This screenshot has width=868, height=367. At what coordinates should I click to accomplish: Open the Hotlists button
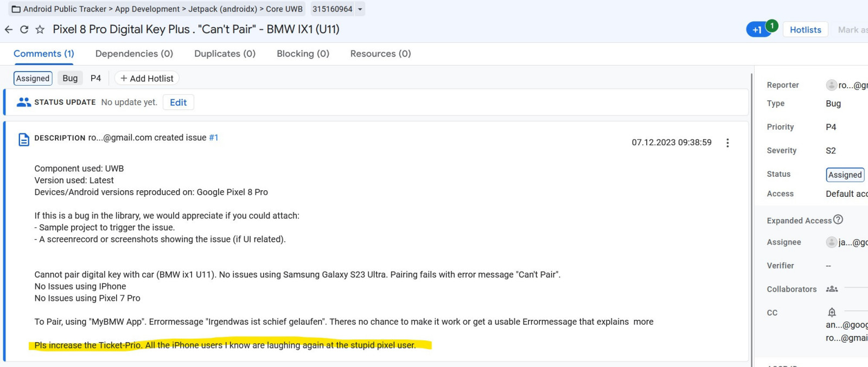point(805,30)
